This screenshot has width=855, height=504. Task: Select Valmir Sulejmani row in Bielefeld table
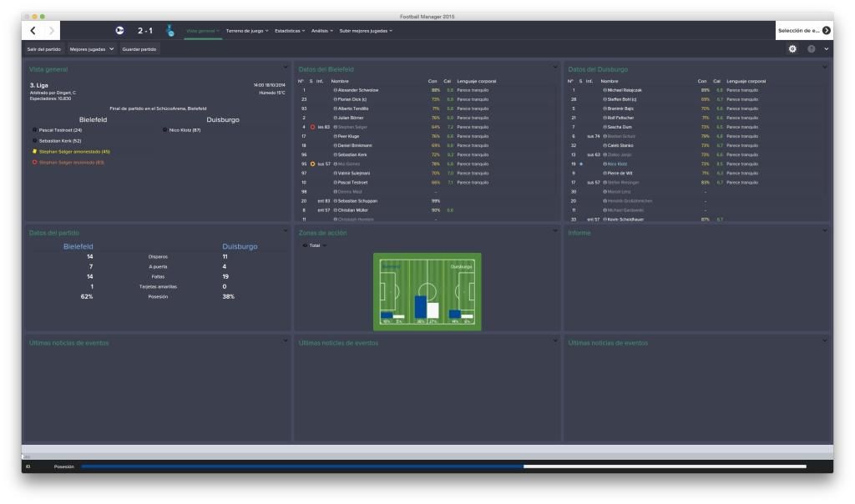(427, 174)
